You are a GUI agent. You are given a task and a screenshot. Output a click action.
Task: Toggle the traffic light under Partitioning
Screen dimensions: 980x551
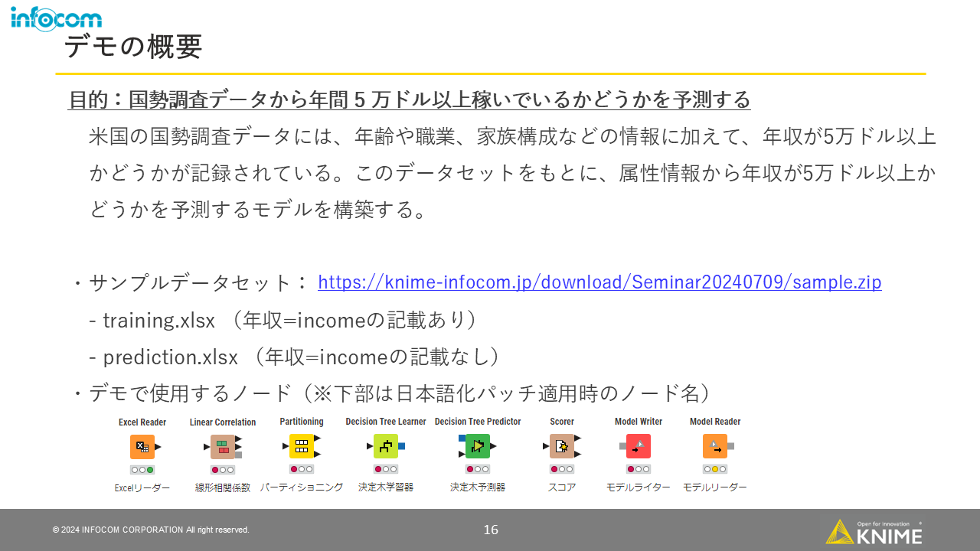coord(301,469)
